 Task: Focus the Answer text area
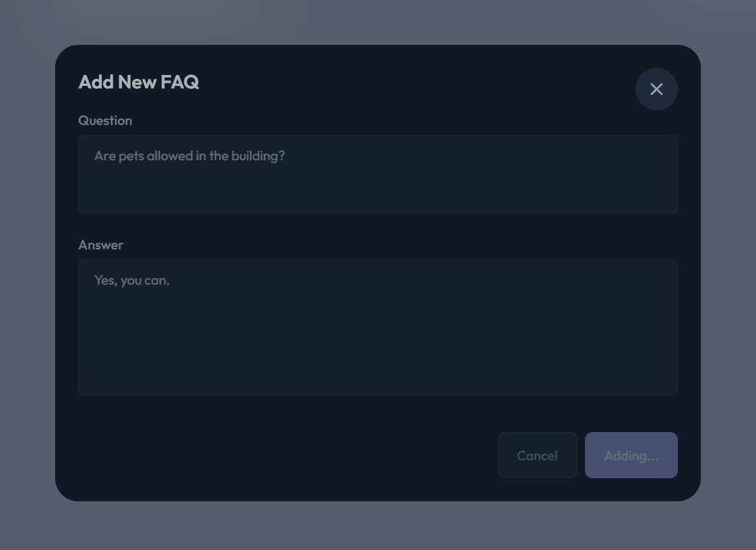click(x=377, y=340)
